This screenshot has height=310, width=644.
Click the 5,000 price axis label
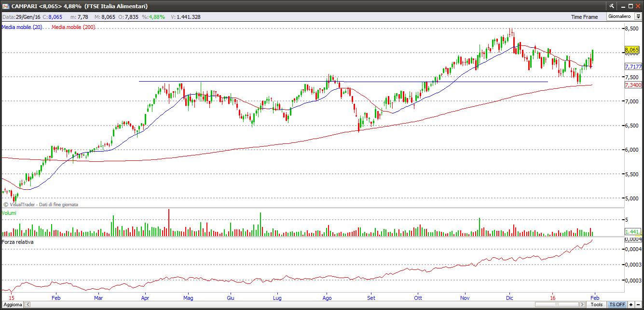tap(631, 198)
